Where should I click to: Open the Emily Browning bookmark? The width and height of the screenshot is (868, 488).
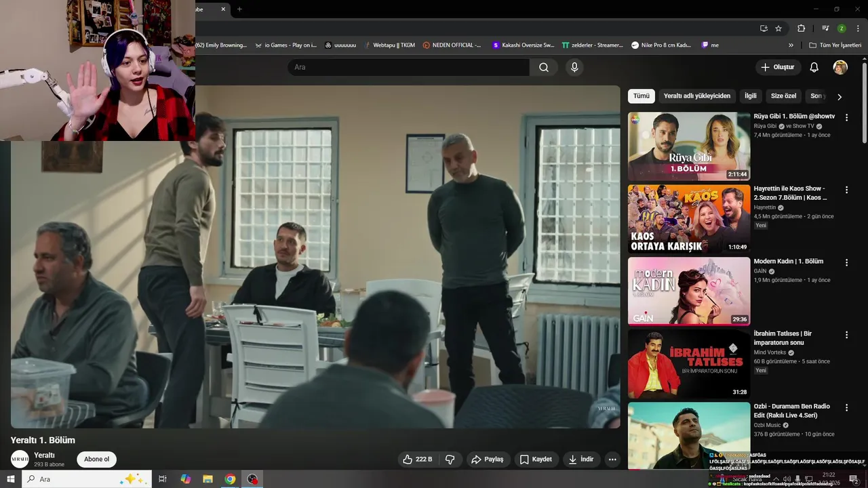221,45
